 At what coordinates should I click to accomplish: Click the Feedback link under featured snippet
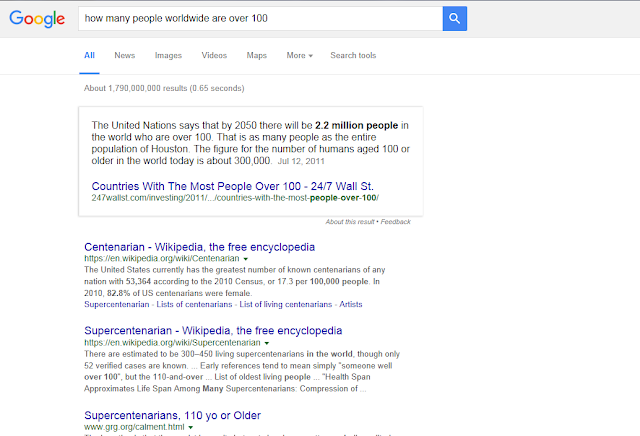[x=396, y=222]
